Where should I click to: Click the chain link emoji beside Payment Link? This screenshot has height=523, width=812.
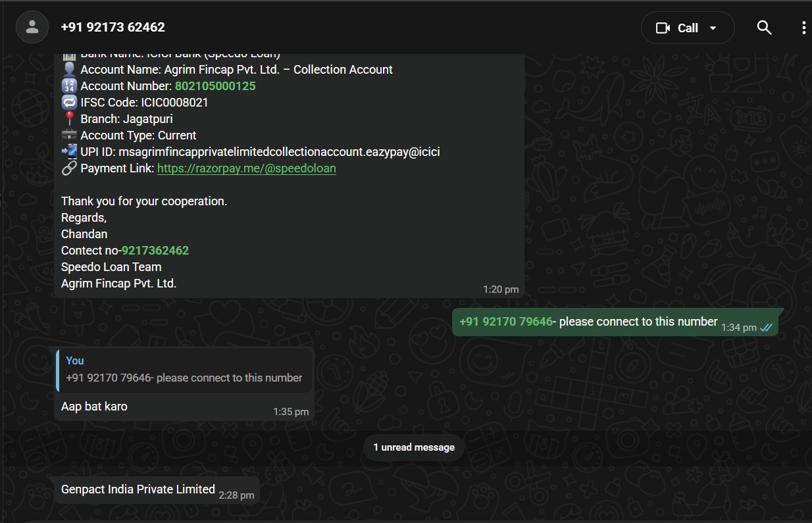pyautogui.click(x=69, y=168)
